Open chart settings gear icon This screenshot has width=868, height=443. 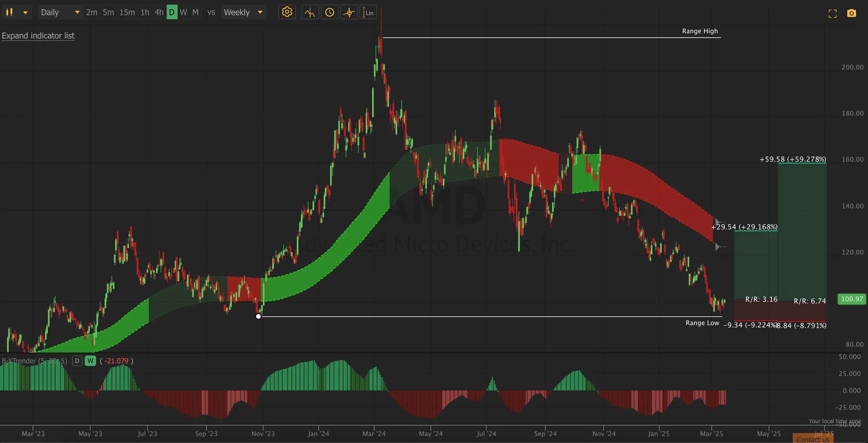click(287, 12)
